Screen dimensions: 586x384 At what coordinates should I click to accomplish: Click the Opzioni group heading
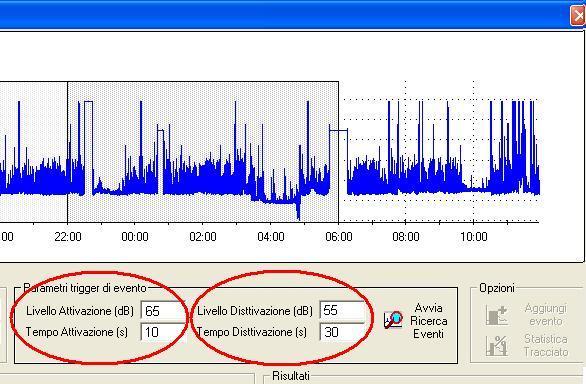coord(497,288)
